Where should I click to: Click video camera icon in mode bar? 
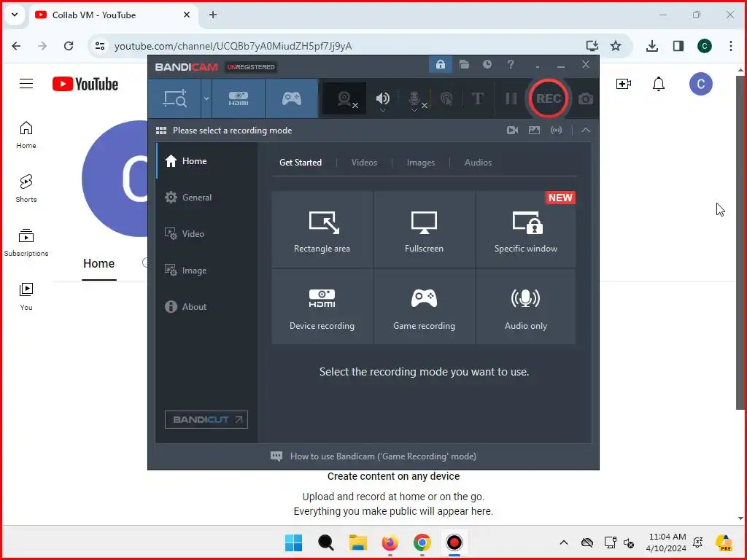click(512, 130)
